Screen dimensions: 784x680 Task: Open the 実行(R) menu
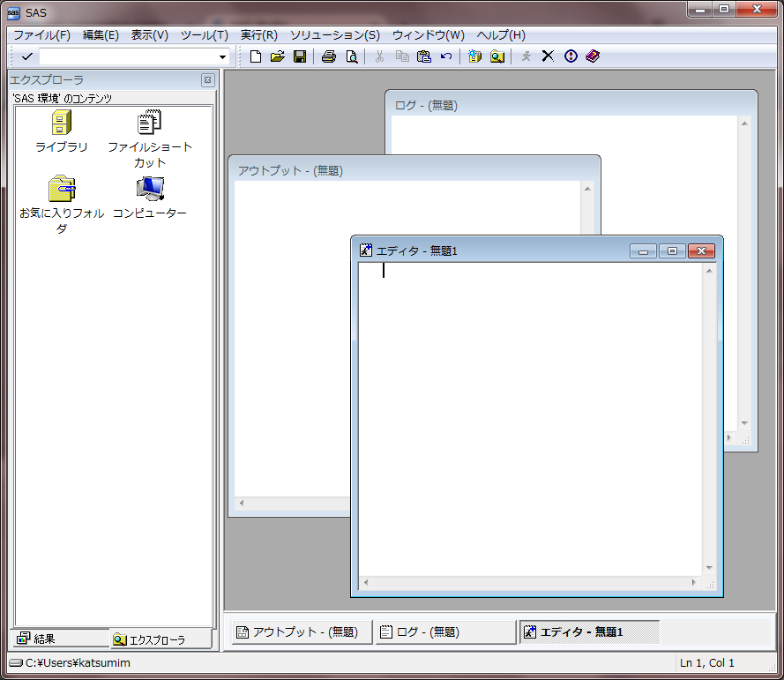[x=259, y=35]
